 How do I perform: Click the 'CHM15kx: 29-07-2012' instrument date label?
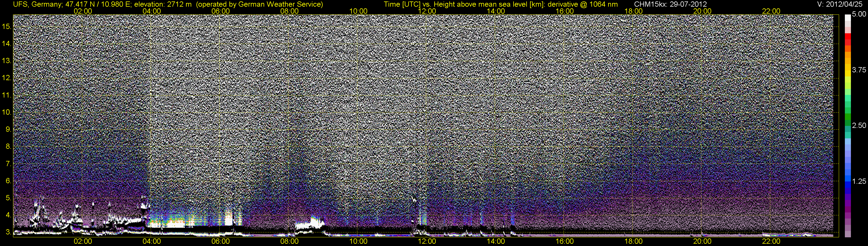[x=671, y=4]
